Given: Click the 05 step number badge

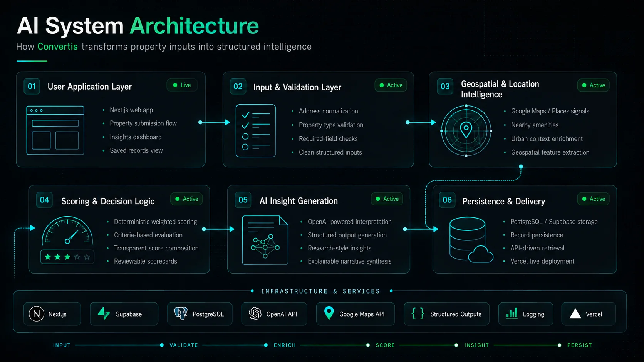Looking at the screenshot, I should [x=243, y=200].
